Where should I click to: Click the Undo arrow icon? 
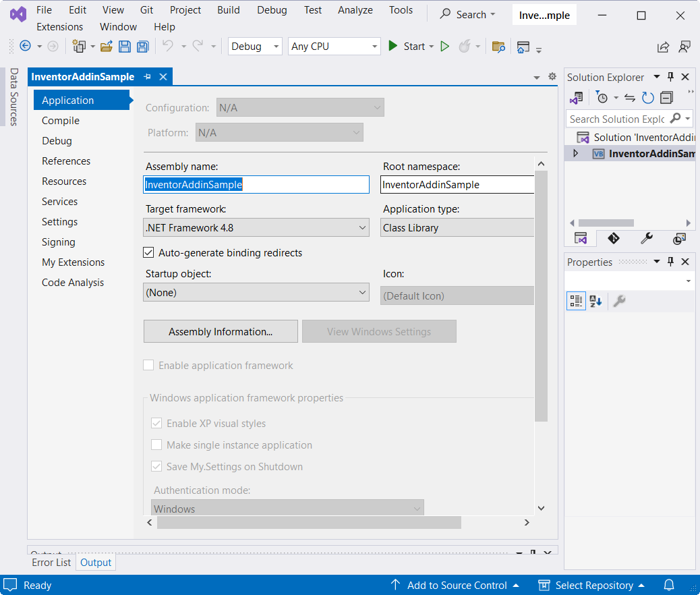[168, 46]
